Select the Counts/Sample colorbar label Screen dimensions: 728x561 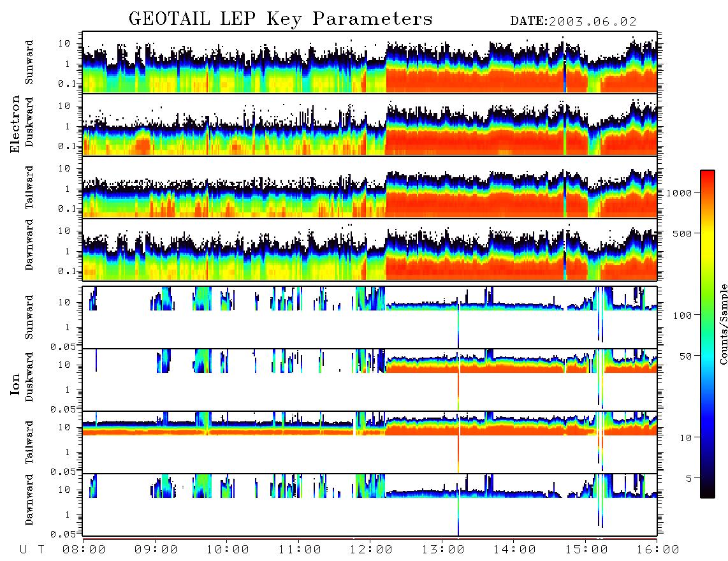723,324
